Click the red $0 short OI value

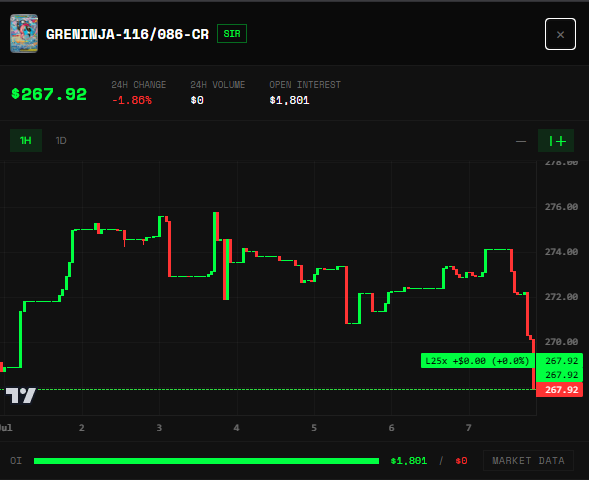coord(461,461)
